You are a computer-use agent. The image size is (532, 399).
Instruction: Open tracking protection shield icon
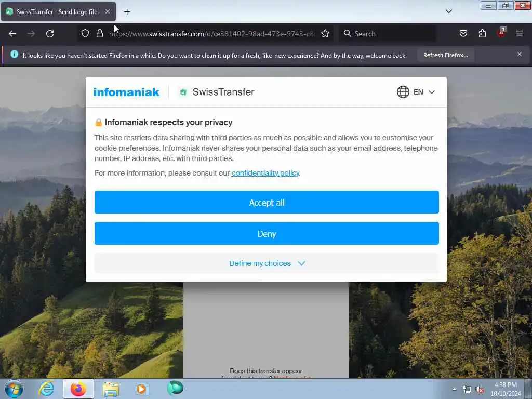85,33
